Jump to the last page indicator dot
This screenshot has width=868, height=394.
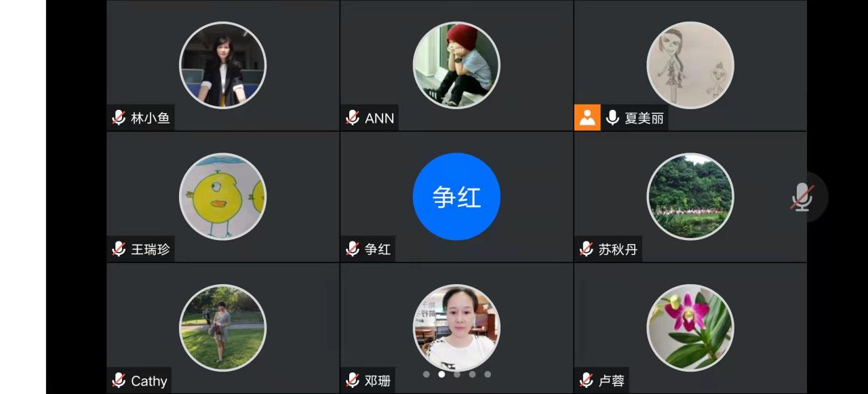(488, 374)
